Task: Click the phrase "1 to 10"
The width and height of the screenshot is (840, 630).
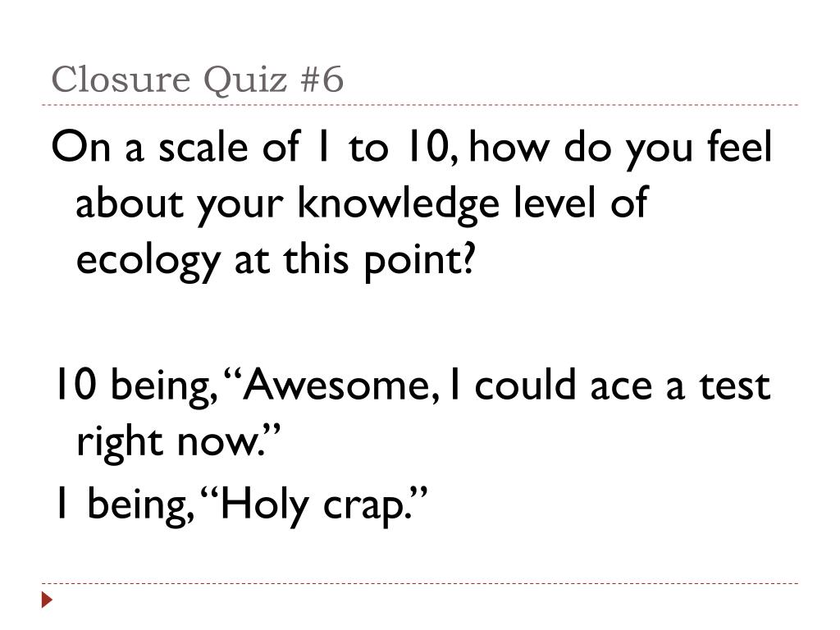Action: 381,147
